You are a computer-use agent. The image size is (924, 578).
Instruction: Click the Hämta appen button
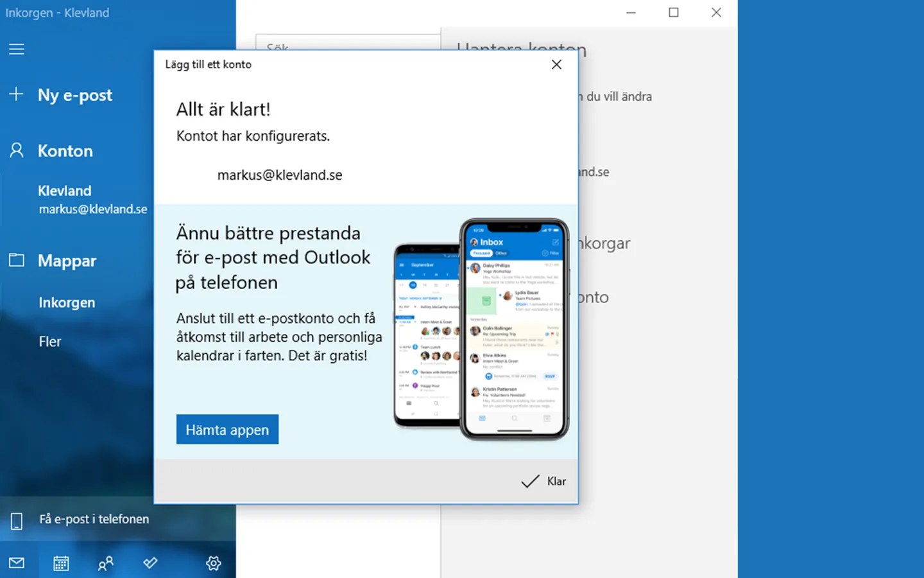click(x=227, y=429)
